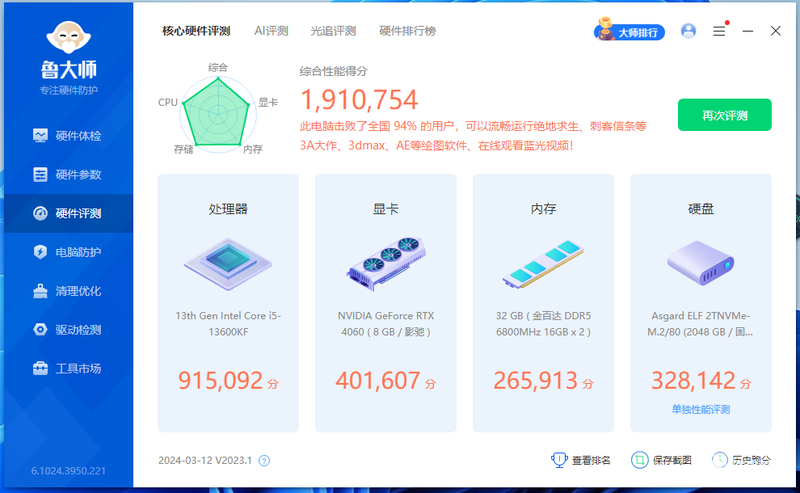The width and height of the screenshot is (800, 493).
Task: Click the 综合性能得分 label
Action: [x=333, y=71]
